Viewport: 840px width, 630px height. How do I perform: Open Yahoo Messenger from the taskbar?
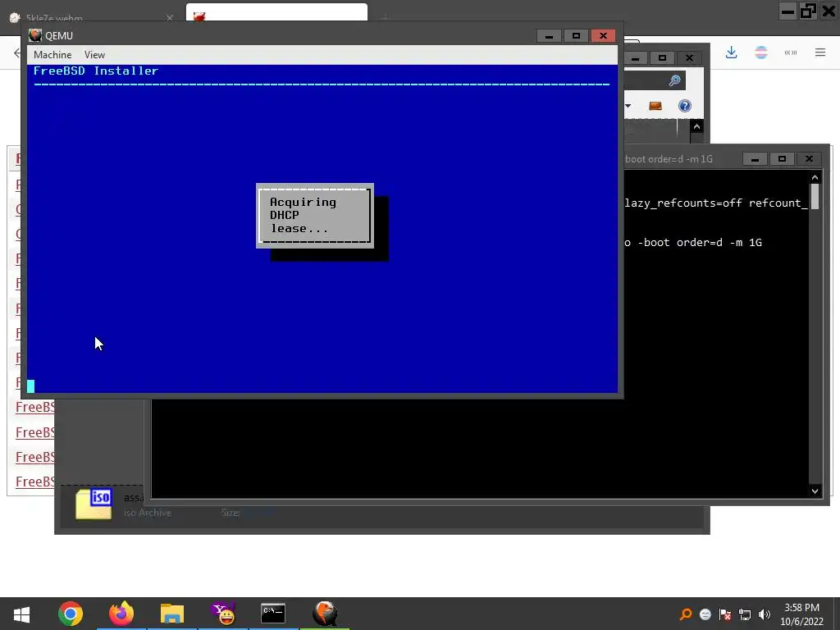click(x=223, y=614)
